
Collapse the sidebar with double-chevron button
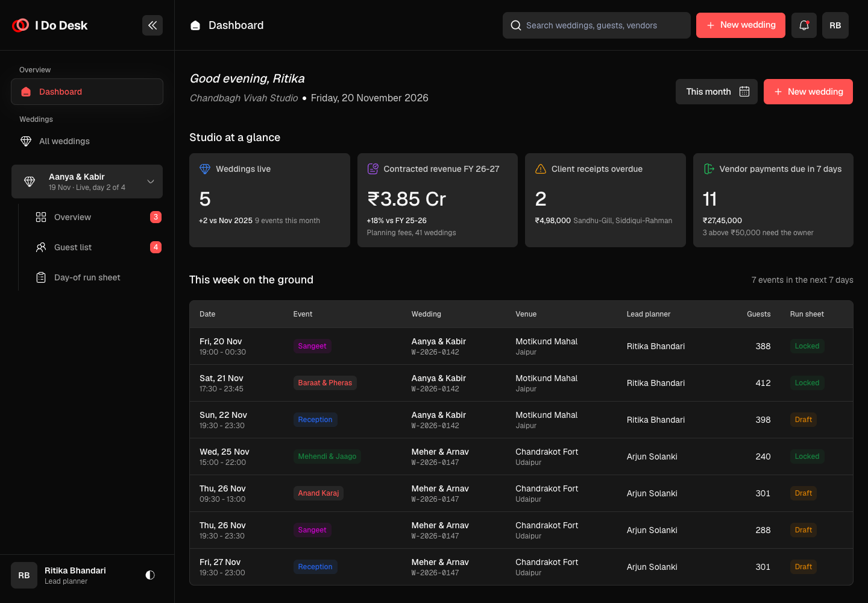(153, 25)
